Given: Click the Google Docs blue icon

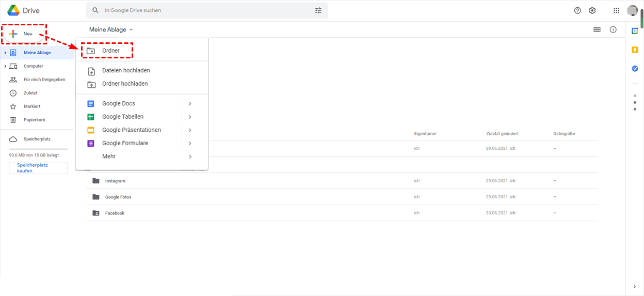Looking at the screenshot, I should pyautogui.click(x=91, y=103).
